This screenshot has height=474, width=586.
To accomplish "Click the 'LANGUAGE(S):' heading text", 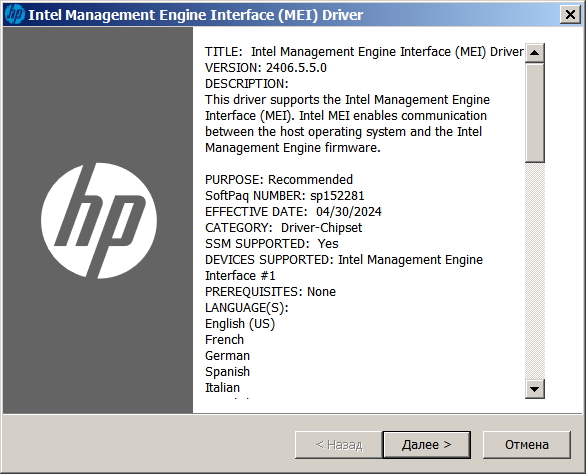I will 247,308.
